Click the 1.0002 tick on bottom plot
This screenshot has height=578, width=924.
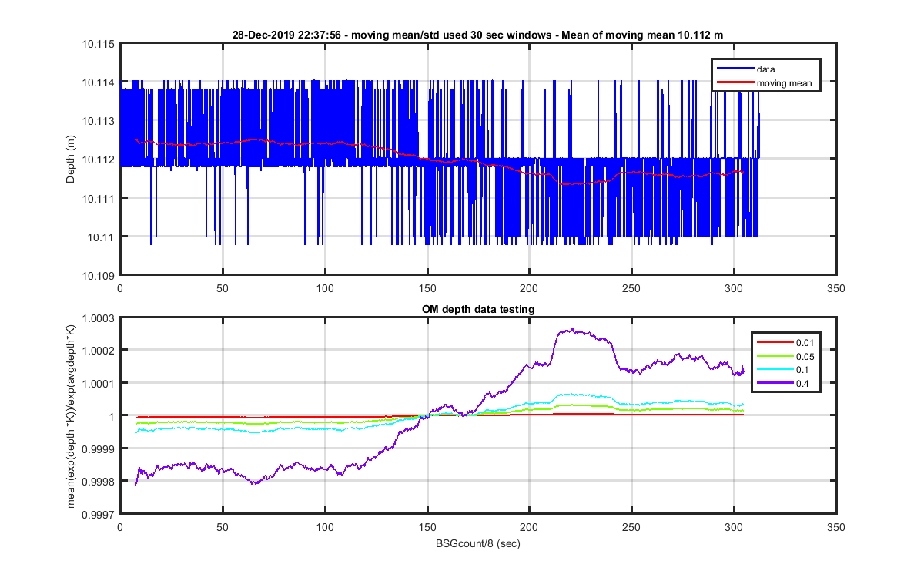click(x=99, y=351)
